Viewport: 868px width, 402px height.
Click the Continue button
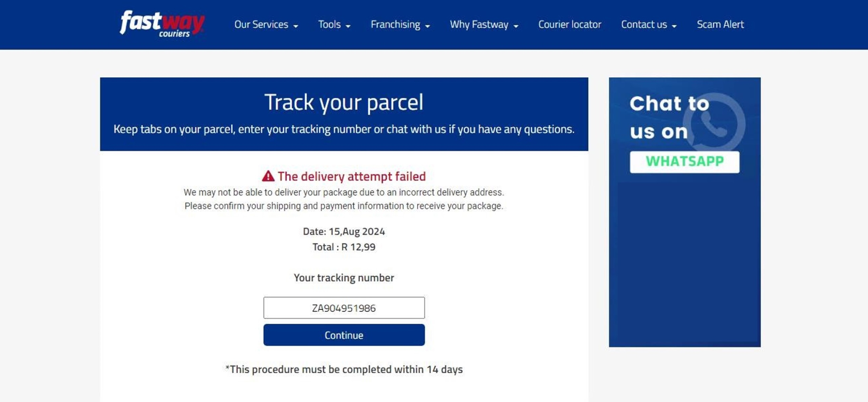point(344,335)
